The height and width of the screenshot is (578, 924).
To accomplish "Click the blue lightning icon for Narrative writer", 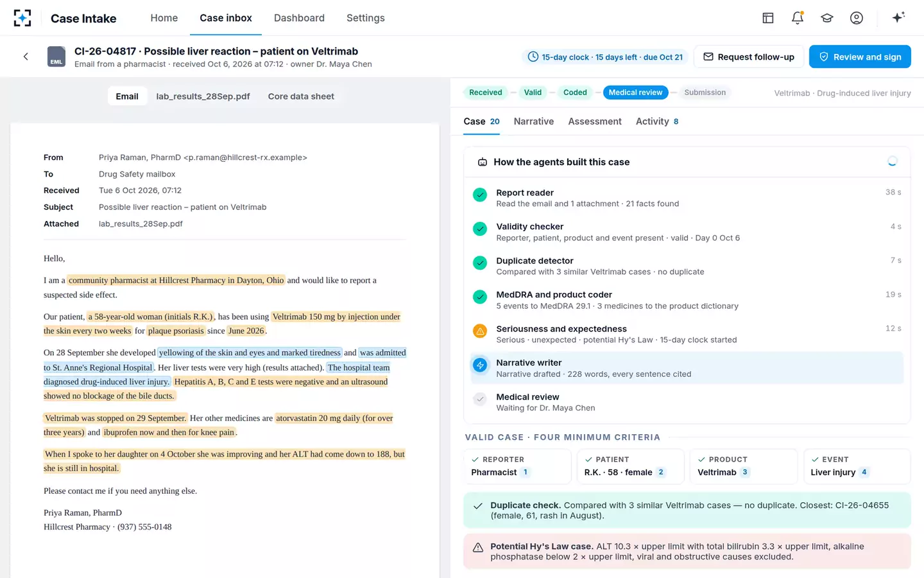I will pos(480,365).
